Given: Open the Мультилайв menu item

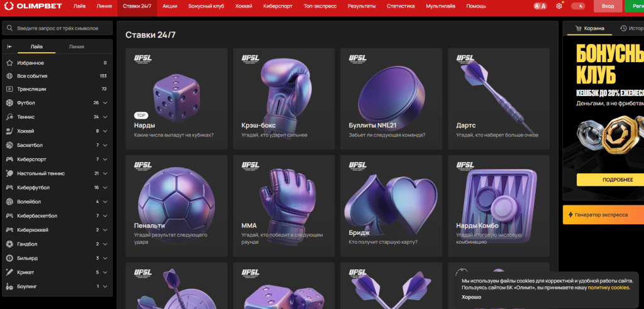Looking at the screenshot, I should pos(440,6).
